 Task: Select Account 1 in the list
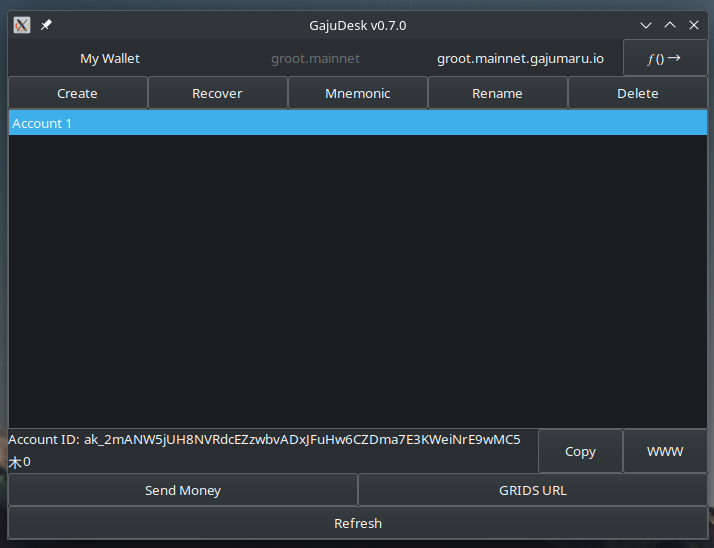pyautogui.click(x=357, y=123)
